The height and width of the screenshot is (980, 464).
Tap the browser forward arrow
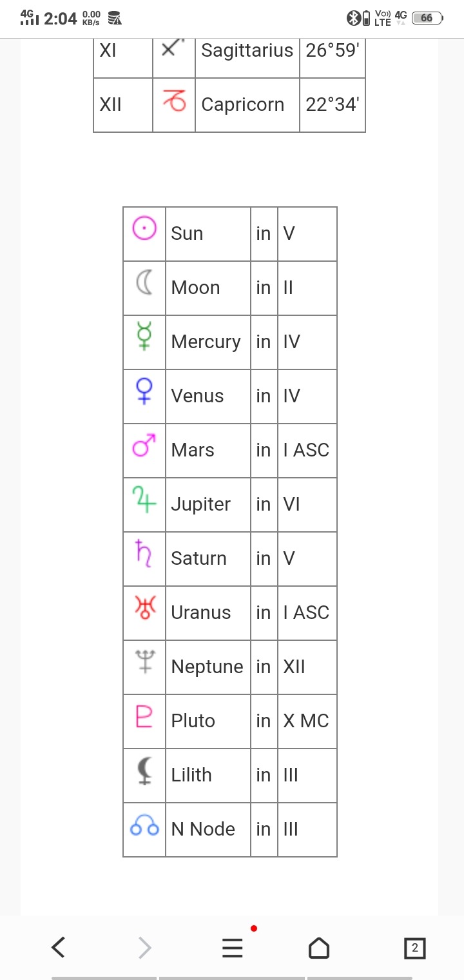[x=145, y=948]
